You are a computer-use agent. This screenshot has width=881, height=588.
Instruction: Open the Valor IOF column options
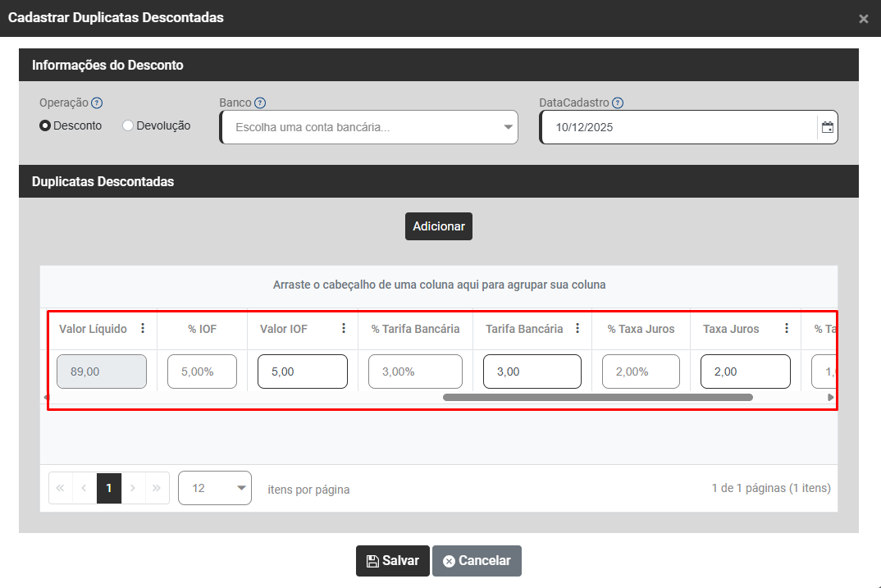344,329
